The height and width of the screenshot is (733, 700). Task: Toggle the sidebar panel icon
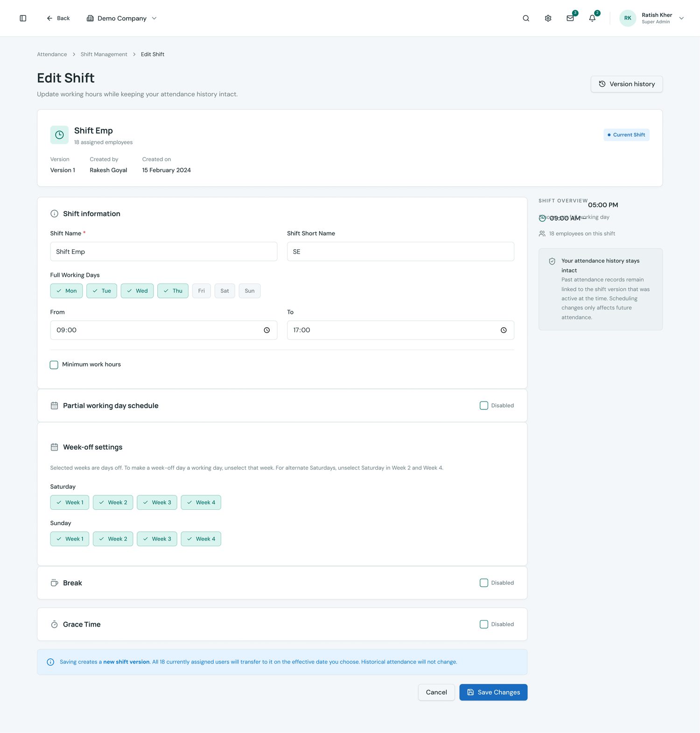(23, 18)
